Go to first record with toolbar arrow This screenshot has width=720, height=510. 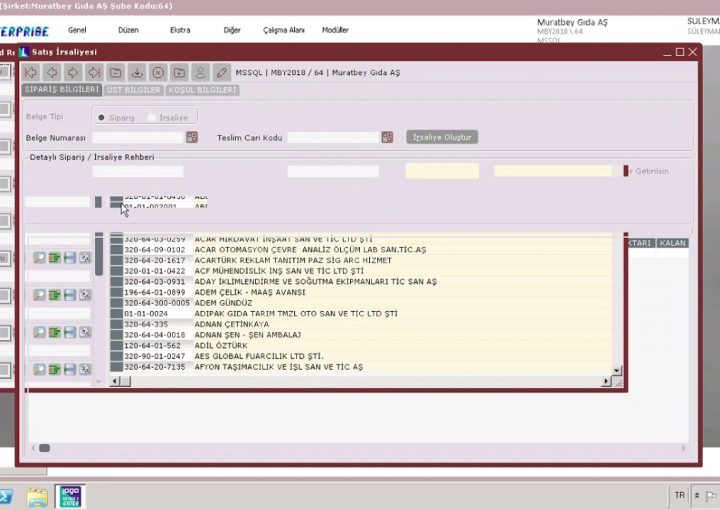pos(31,73)
